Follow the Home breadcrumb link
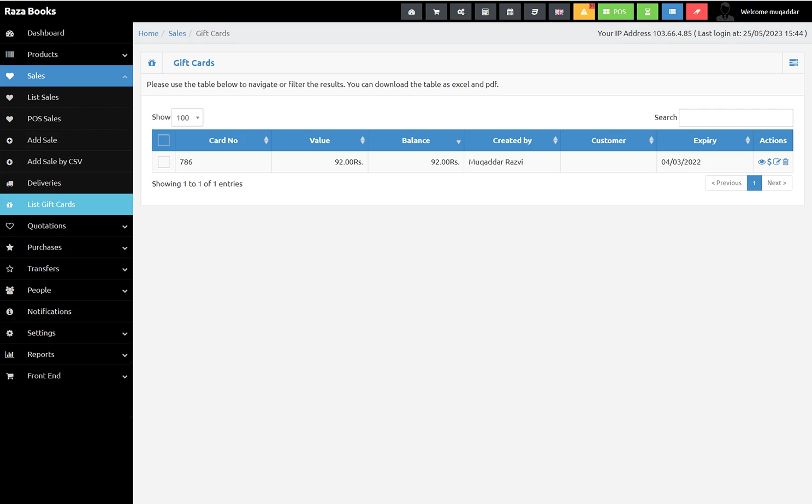 pyautogui.click(x=148, y=33)
